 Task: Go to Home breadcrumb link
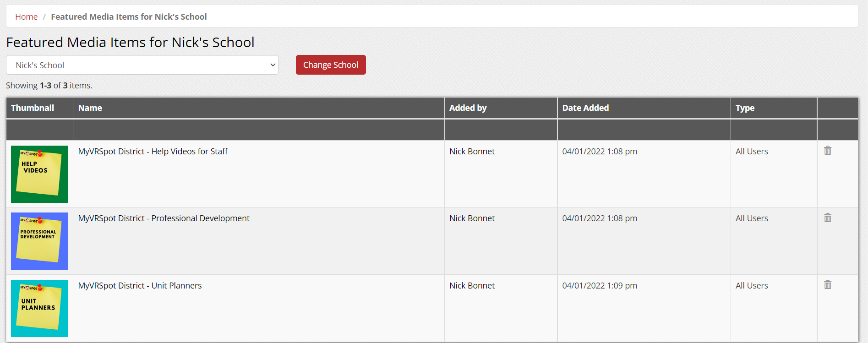pyautogui.click(x=26, y=17)
